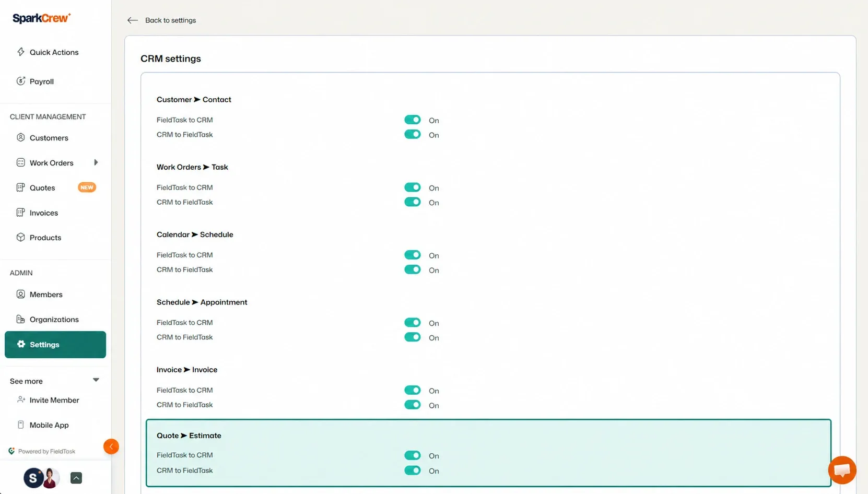Toggle Work Orders Task FieldTask to CRM switch

(x=413, y=187)
